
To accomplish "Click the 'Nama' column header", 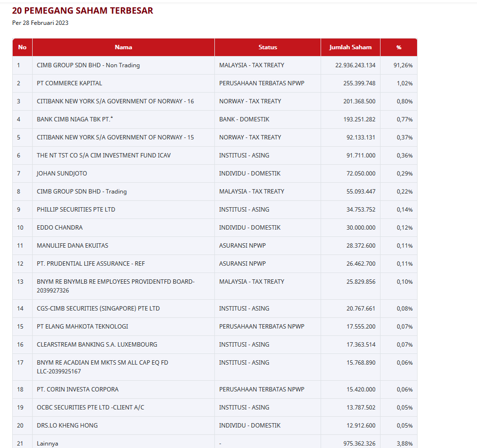I will click(x=123, y=47).
